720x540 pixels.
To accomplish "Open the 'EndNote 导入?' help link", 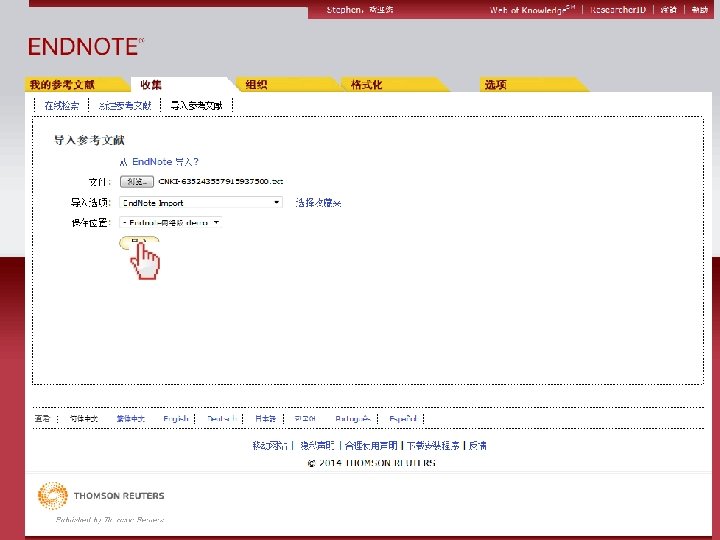I will (159, 162).
